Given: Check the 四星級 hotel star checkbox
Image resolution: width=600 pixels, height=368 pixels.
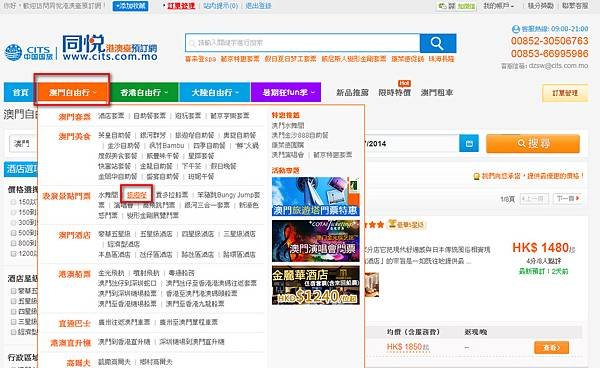Looking at the screenshot, I should pos(13,312).
